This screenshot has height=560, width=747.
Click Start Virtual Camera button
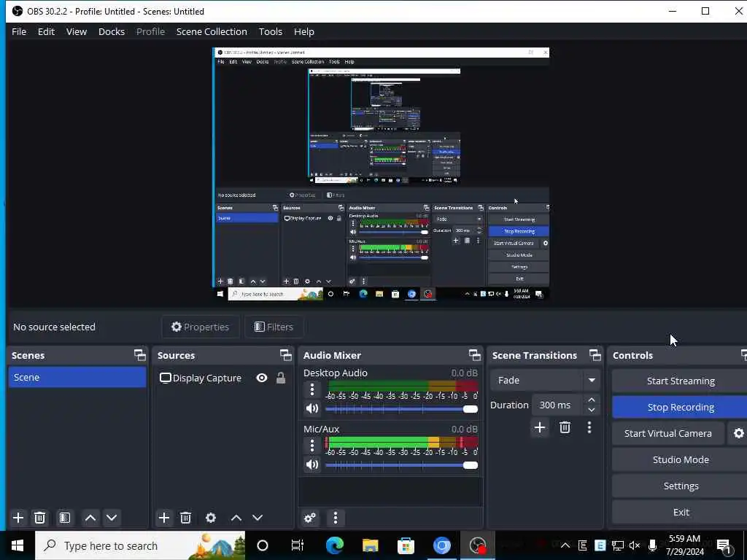pyautogui.click(x=668, y=433)
